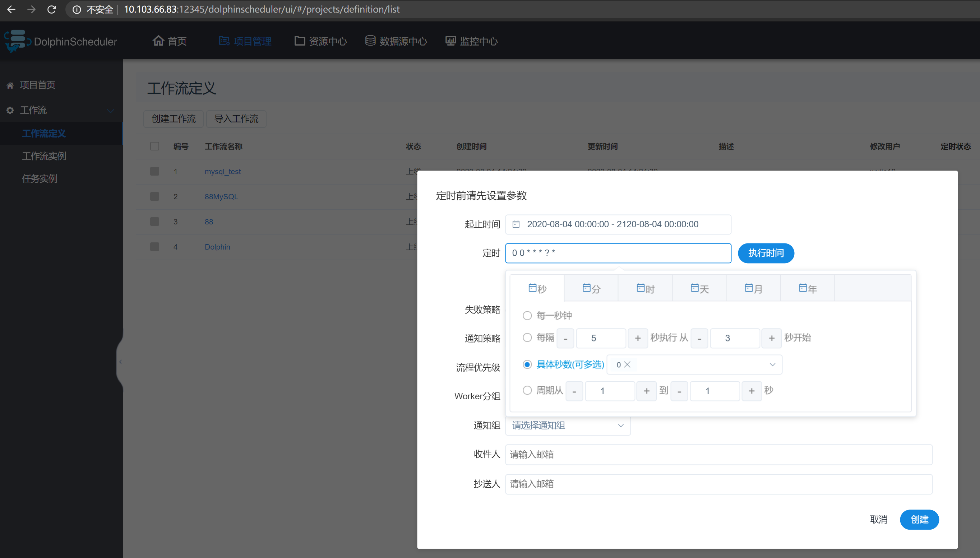Click the browser reload icon

click(52, 9)
